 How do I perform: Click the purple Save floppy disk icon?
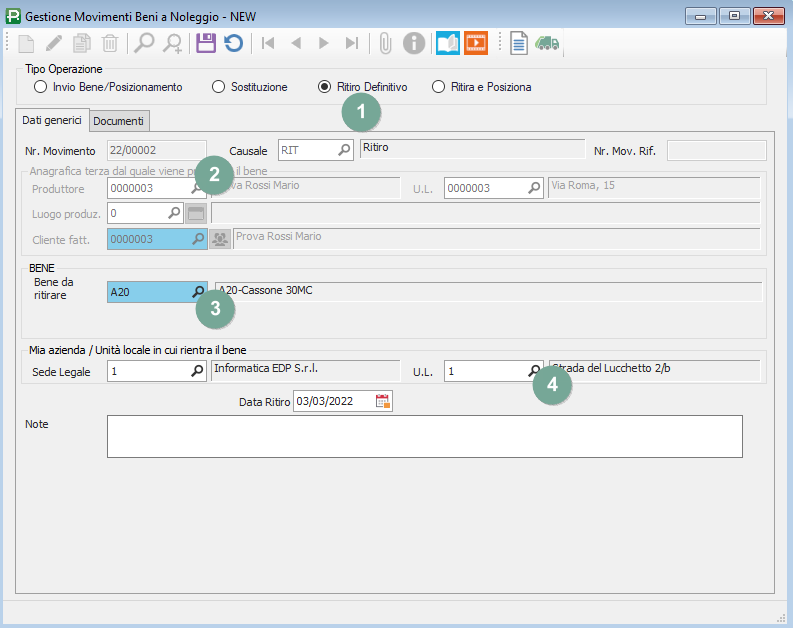click(206, 43)
